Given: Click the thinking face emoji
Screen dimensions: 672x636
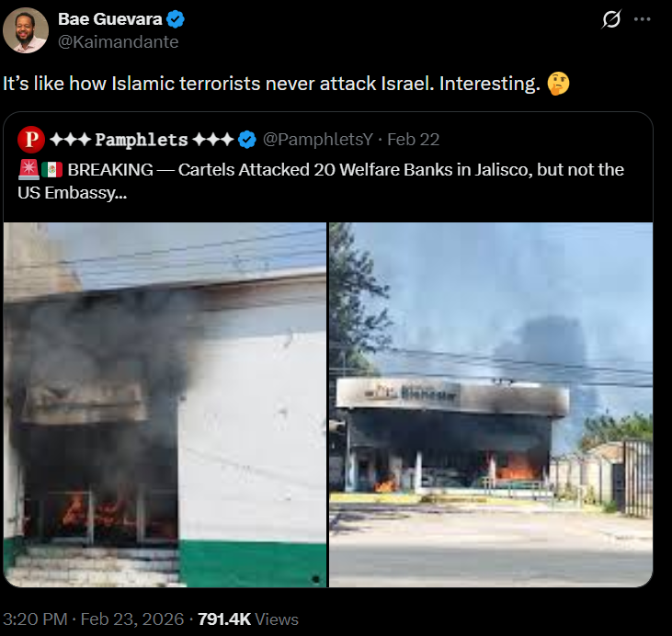Looking at the screenshot, I should [558, 84].
